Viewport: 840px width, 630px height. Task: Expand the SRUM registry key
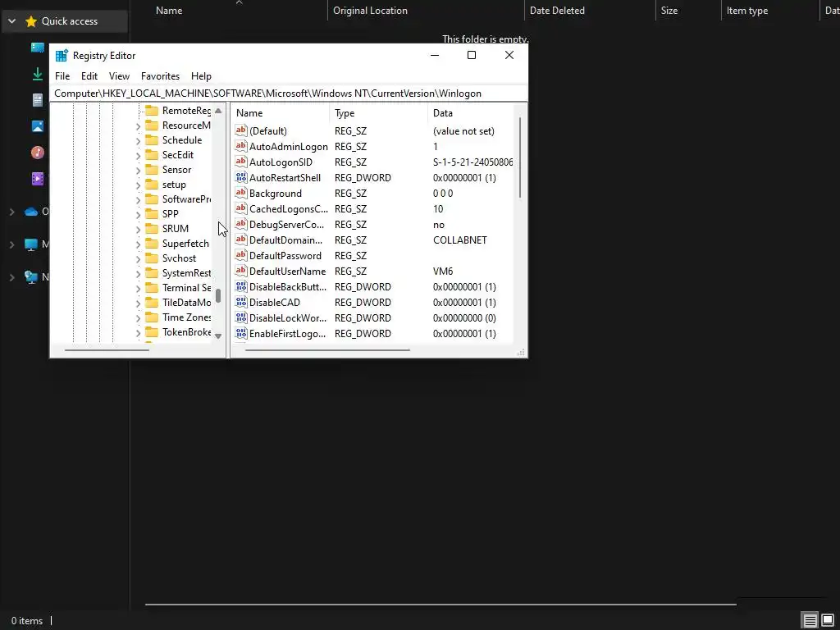pyautogui.click(x=138, y=230)
